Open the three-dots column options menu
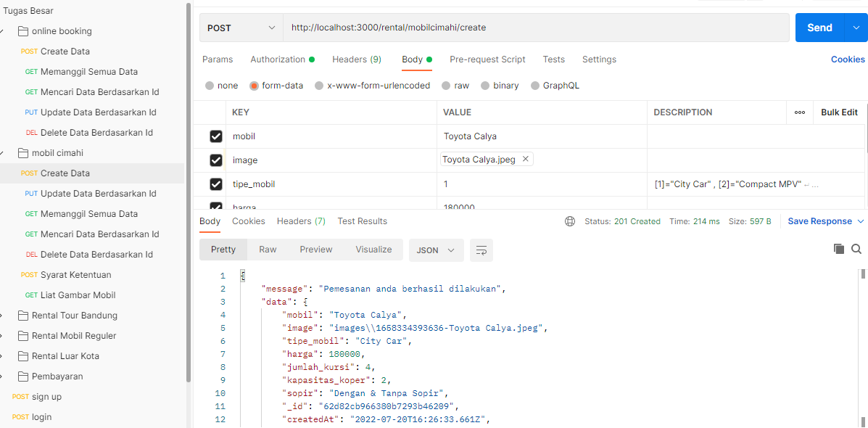 tap(800, 112)
